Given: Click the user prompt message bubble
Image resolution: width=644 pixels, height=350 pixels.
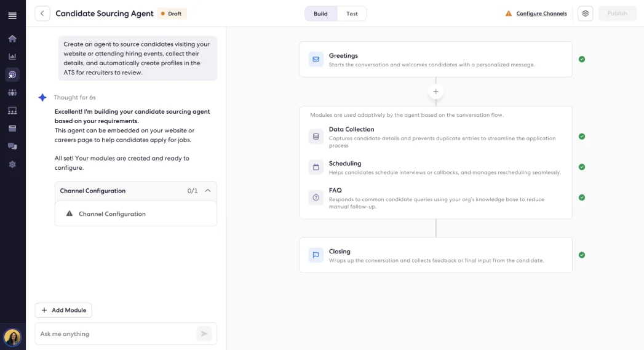Looking at the screenshot, I should pos(138,58).
